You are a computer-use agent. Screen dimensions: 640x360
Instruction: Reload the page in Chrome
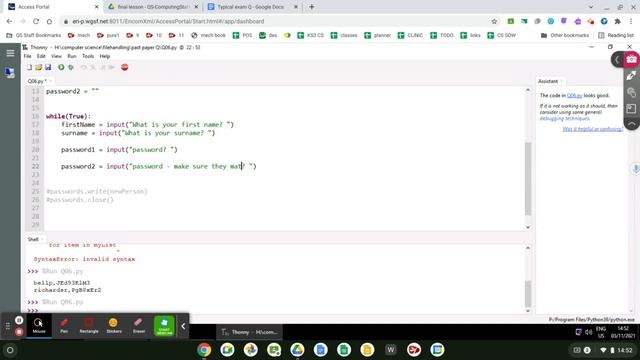[36, 21]
